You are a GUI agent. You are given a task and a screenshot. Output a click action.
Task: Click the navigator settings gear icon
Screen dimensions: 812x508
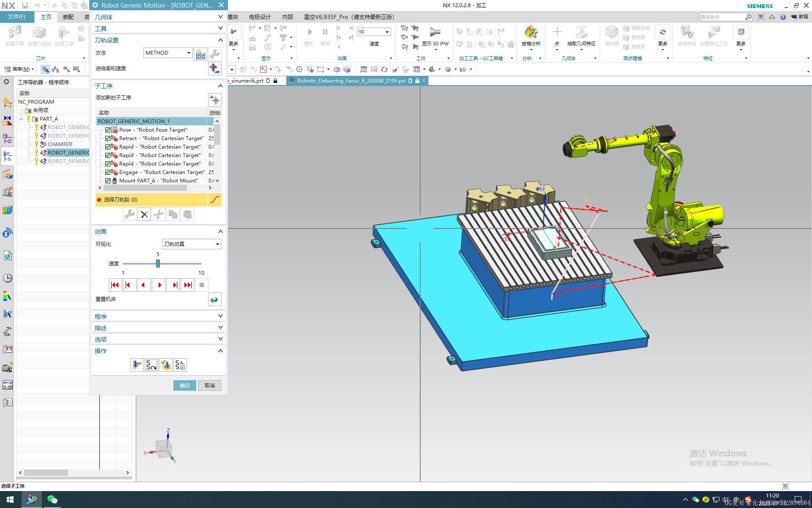(6, 82)
